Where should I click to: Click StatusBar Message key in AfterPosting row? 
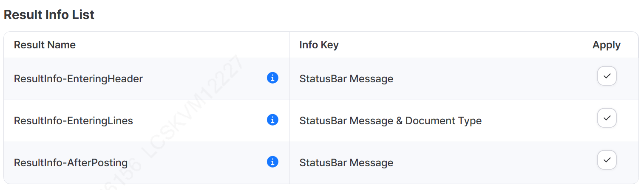click(346, 163)
